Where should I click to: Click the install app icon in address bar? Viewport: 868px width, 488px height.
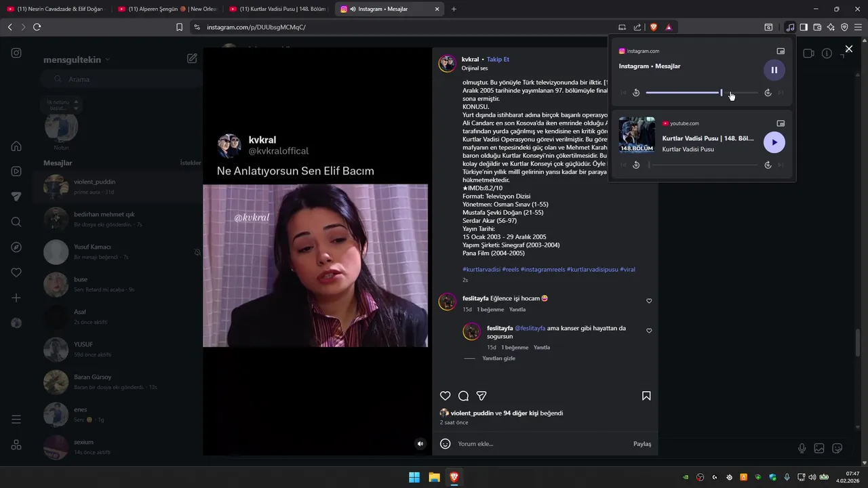tap(623, 27)
